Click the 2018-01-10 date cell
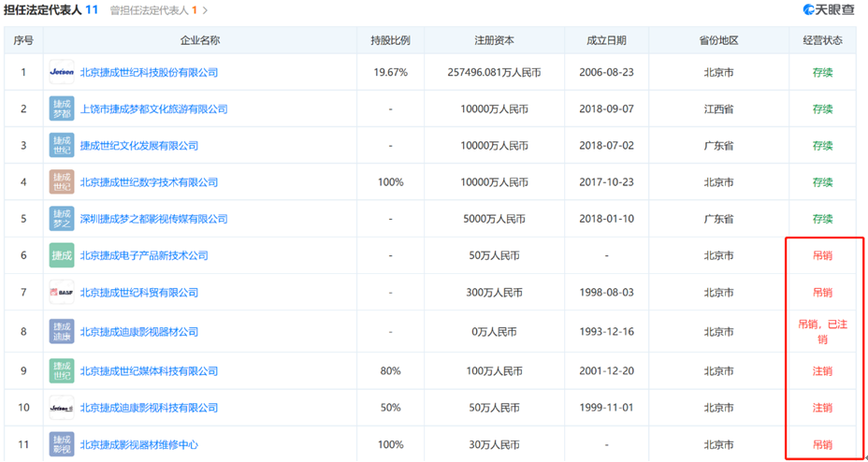 [607, 219]
